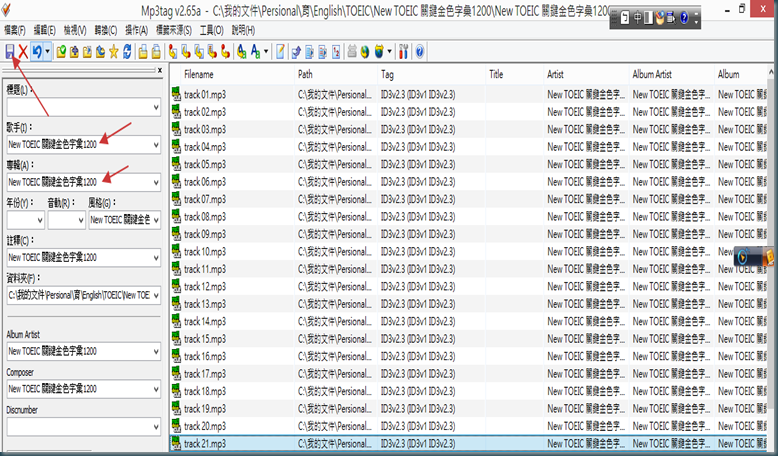The image size is (778, 456).
Task: Click the grayed-out freedb icon
Action: pyautogui.click(x=352, y=51)
